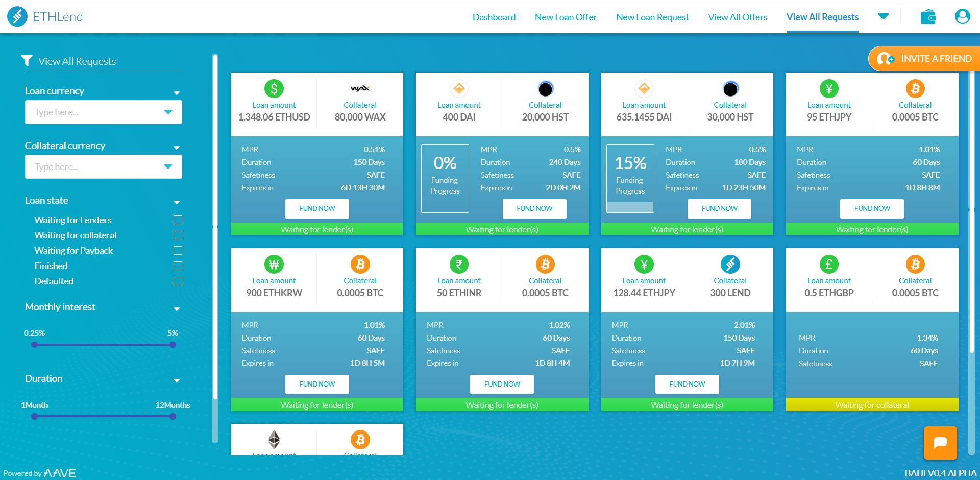Click the LEND collateral icon on 300 LEND card

pos(730,265)
